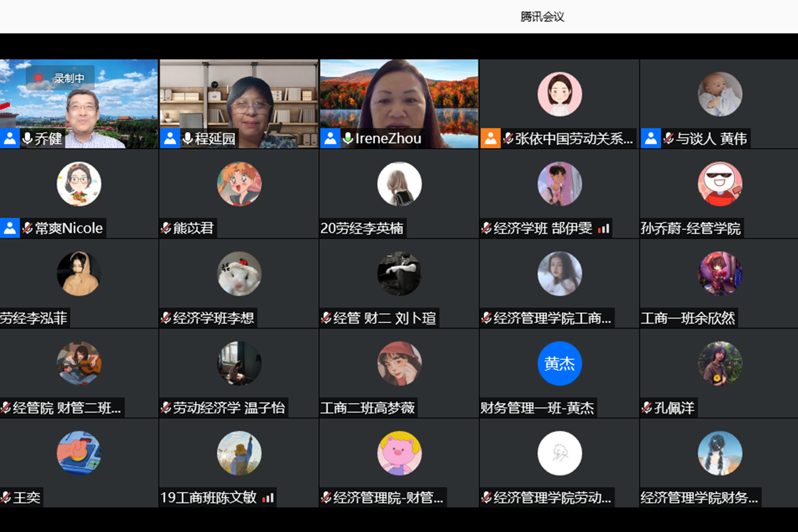
Task: Click network signal icon next to 陈文敏
Action: 268,498
